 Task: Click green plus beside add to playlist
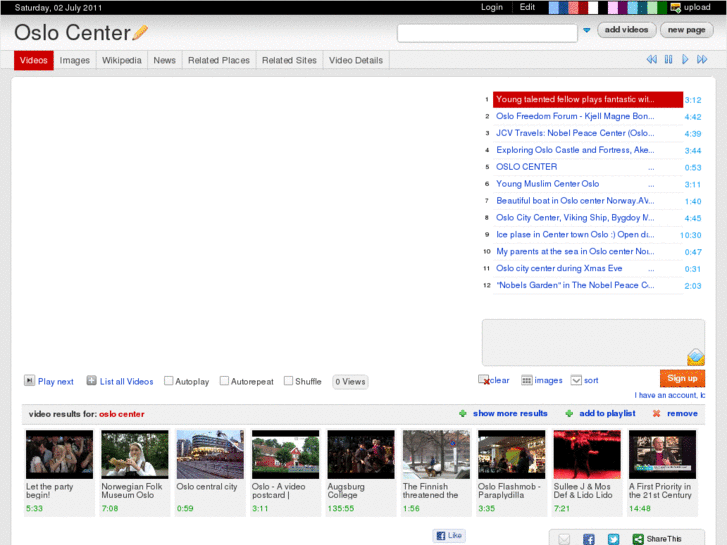pos(569,413)
